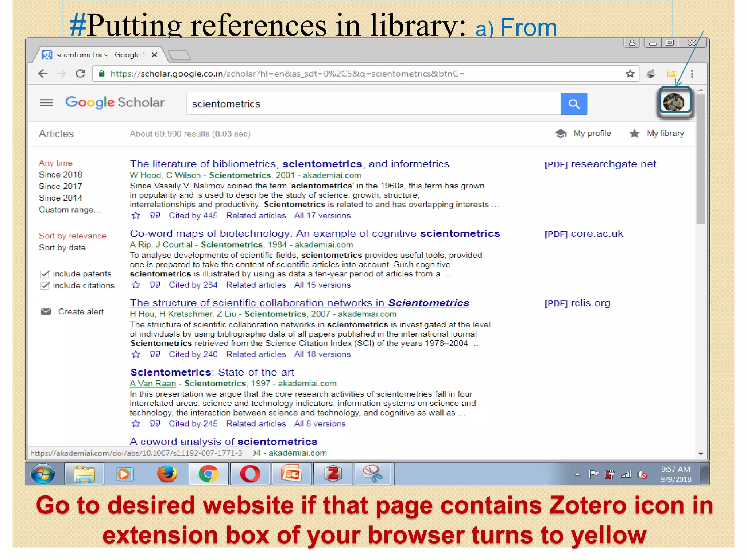747x560 pixels.
Task: Click the volume icon in system tray
Action: tap(642, 475)
